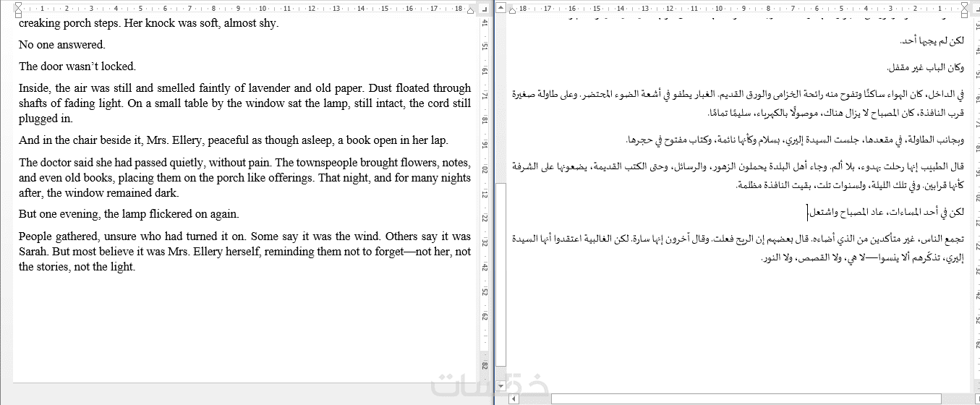Click the Arabic line 'لكن في أحد المساءات، عاد المصباح واشتعل'

point(887,212)
